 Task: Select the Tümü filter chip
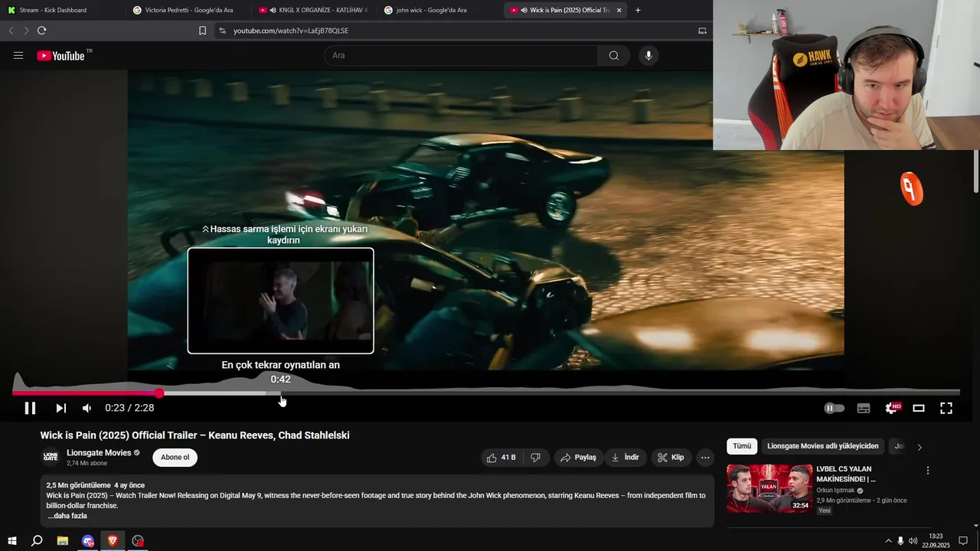[742, 446]
